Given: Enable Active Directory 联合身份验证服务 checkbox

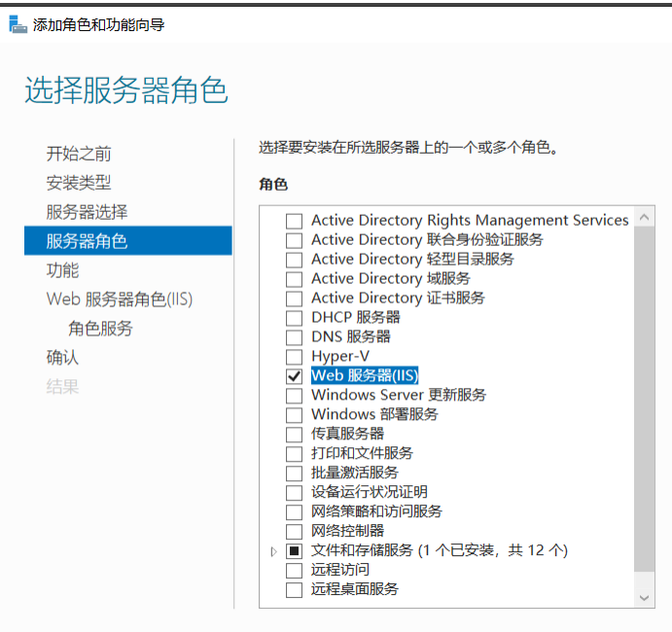Looking at the screenshot, I should (294, 240).
